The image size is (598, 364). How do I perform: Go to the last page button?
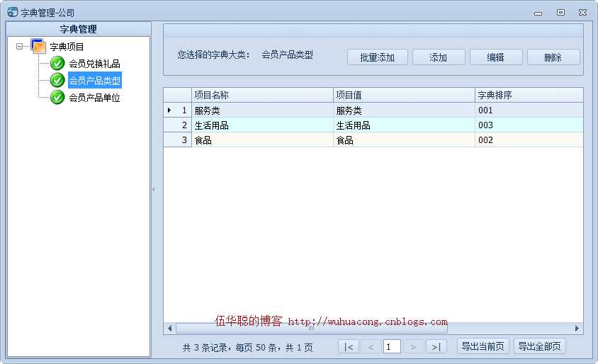[436, 346]
